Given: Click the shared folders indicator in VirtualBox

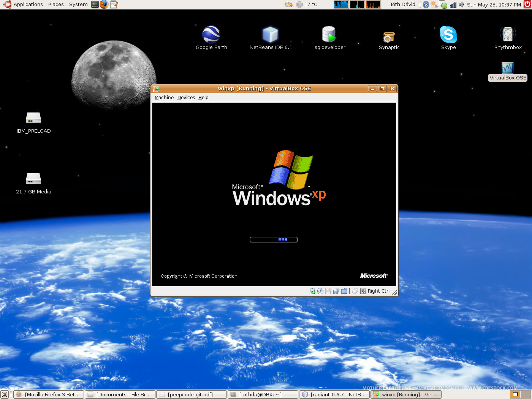Looking at the screenshot, I should [344, 291].
